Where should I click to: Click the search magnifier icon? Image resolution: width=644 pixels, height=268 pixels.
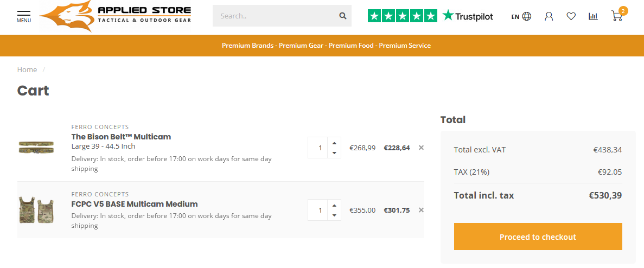pyautogui.click(x=342, y=16)
